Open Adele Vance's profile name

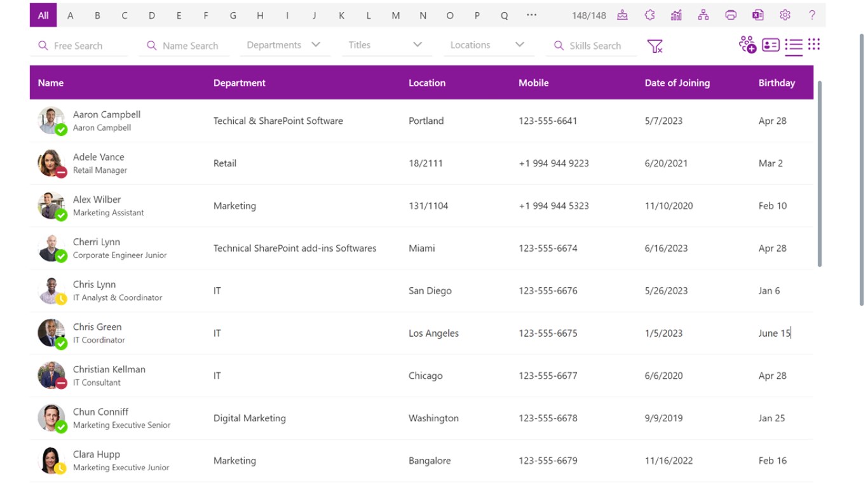[98, 157]
